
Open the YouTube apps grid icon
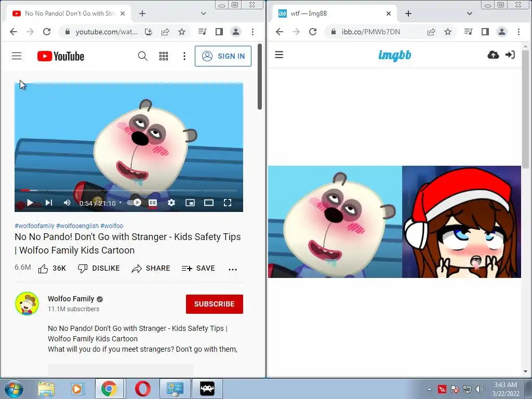tap(164, 56)
